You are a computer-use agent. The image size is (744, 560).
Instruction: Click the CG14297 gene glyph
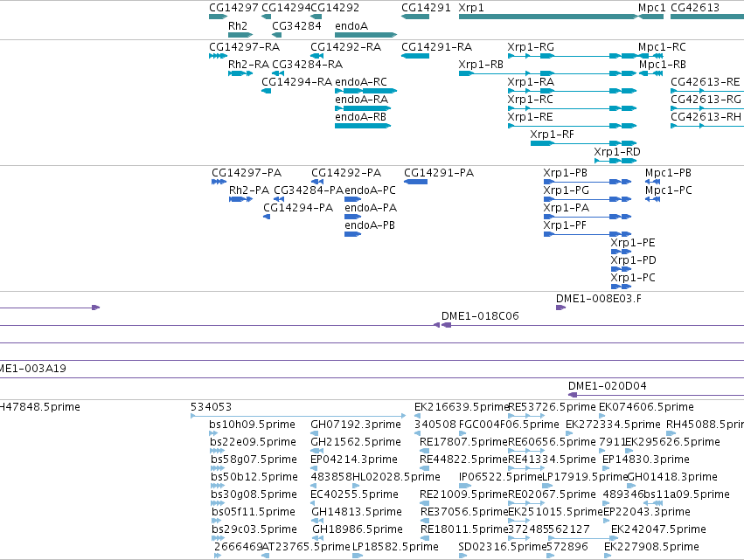pyautogui.click(x=219, y=17)
